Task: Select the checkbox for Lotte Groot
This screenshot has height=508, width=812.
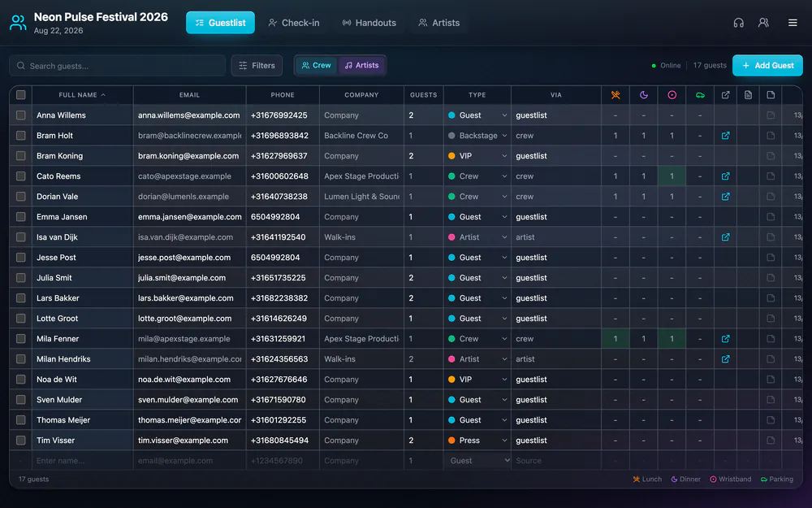Action: pos(21,319)
